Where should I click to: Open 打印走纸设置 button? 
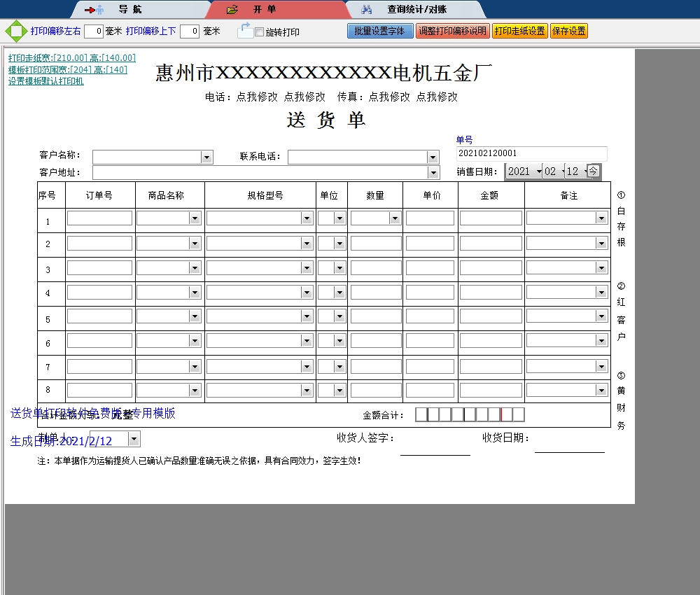[x=519, y=31]
